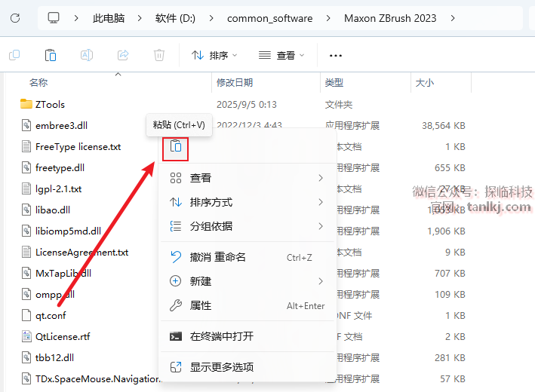The image size is (535, 392).
Task: Click the libao.dll file icon
Action: [x=26, y=210]
